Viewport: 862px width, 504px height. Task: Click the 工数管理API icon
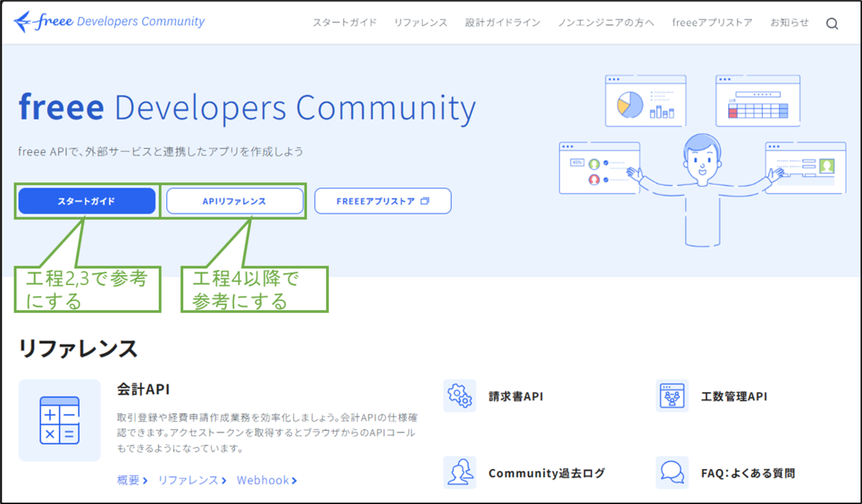[x=672, y=396]
